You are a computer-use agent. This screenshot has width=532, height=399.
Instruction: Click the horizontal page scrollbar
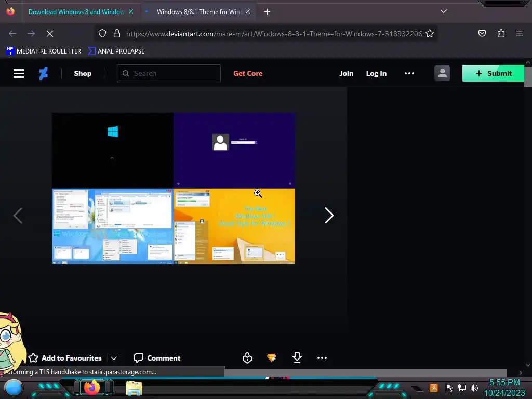click(366, 373)
